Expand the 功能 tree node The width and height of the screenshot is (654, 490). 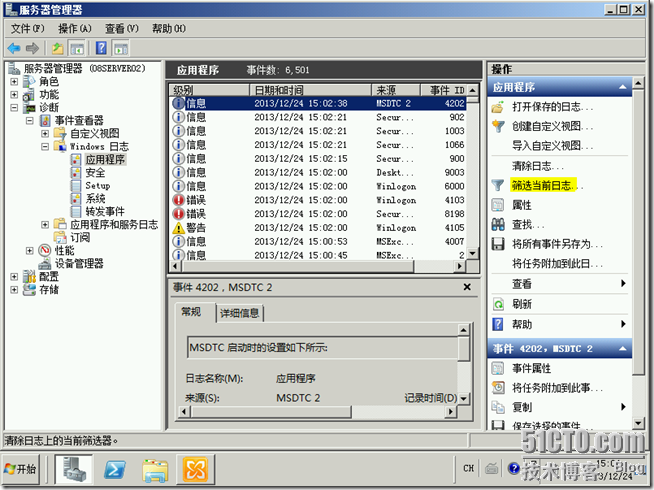[x=14, y=95]
